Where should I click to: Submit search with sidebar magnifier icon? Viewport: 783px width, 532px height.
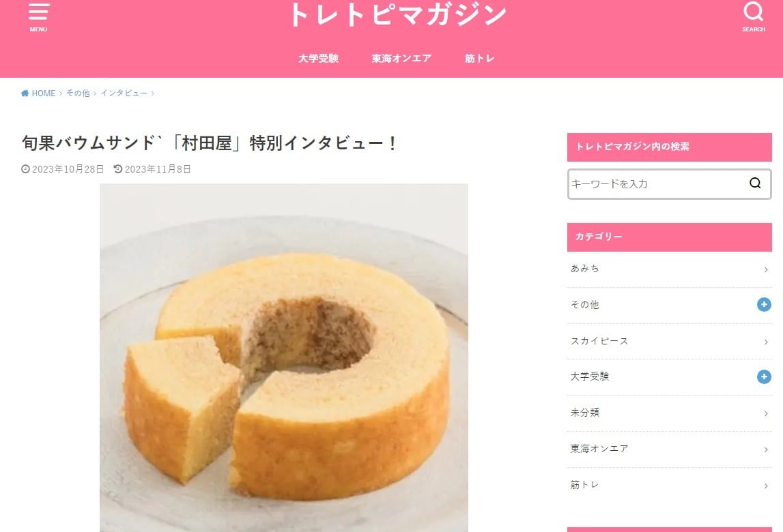(755, 183)
